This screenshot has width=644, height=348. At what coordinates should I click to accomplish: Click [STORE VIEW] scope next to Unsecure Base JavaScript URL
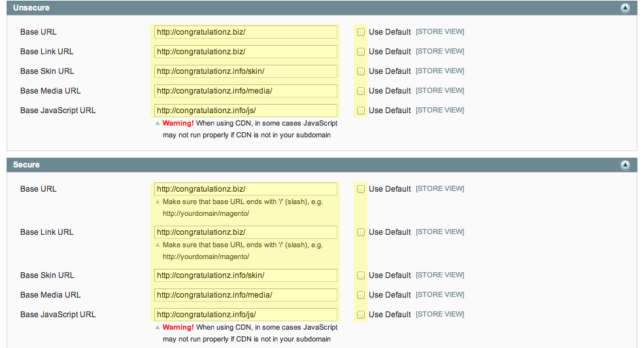point(440,110)
